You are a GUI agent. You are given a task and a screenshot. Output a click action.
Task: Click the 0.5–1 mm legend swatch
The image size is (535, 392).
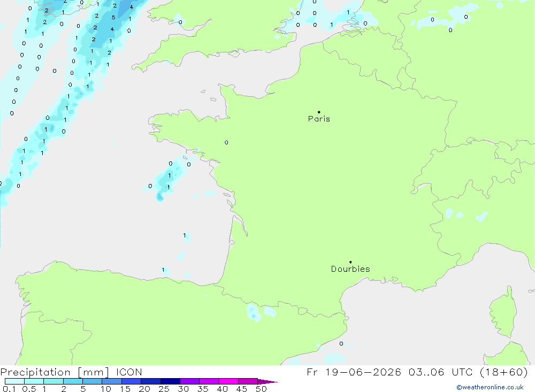click(34, 381)
